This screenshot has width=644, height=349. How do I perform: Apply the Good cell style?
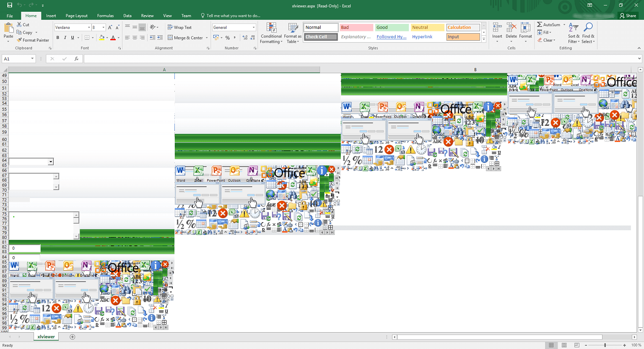pos(392,27)
